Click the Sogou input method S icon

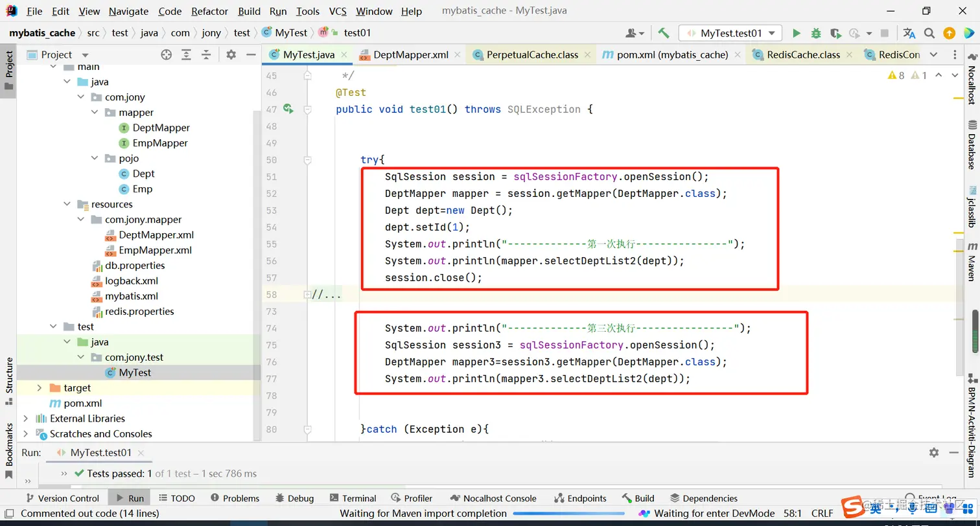852,508
